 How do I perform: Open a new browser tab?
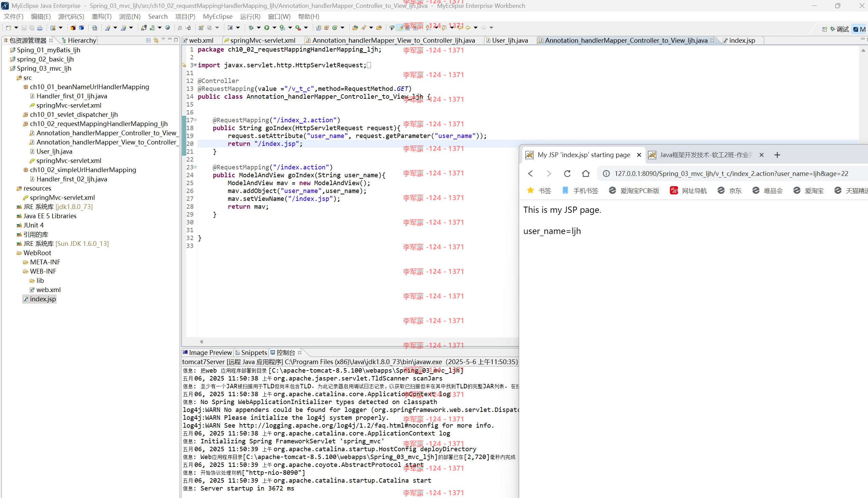pos(777,155)
